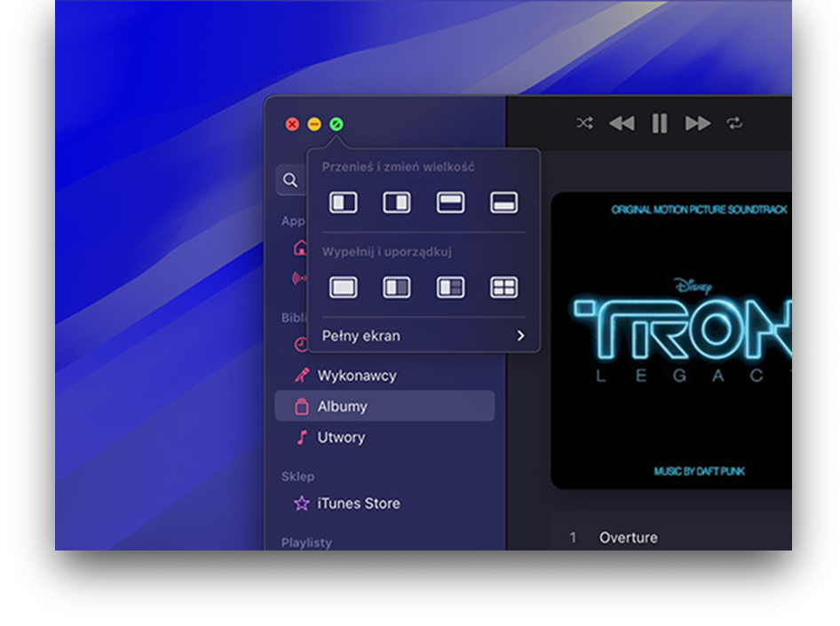Select Albumy in the sidebar
The width and height of the screenshot is (840, 626).
coord(384,406)
